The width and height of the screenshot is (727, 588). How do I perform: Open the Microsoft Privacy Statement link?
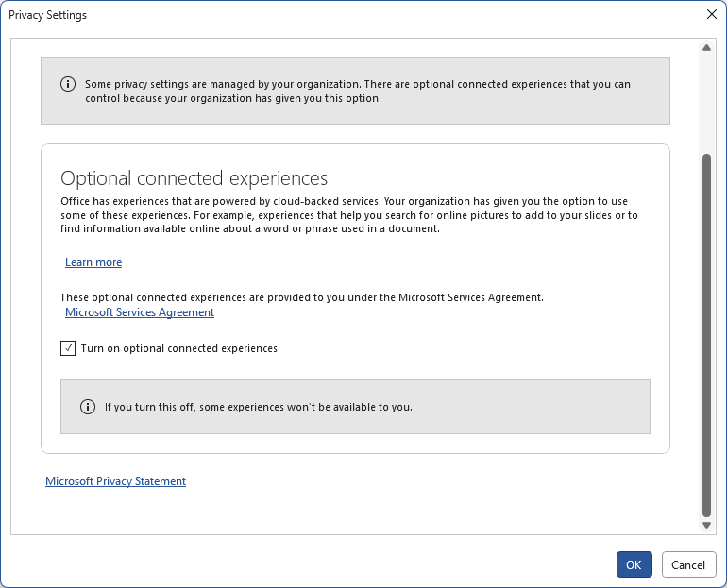click(x=115, y=481)
